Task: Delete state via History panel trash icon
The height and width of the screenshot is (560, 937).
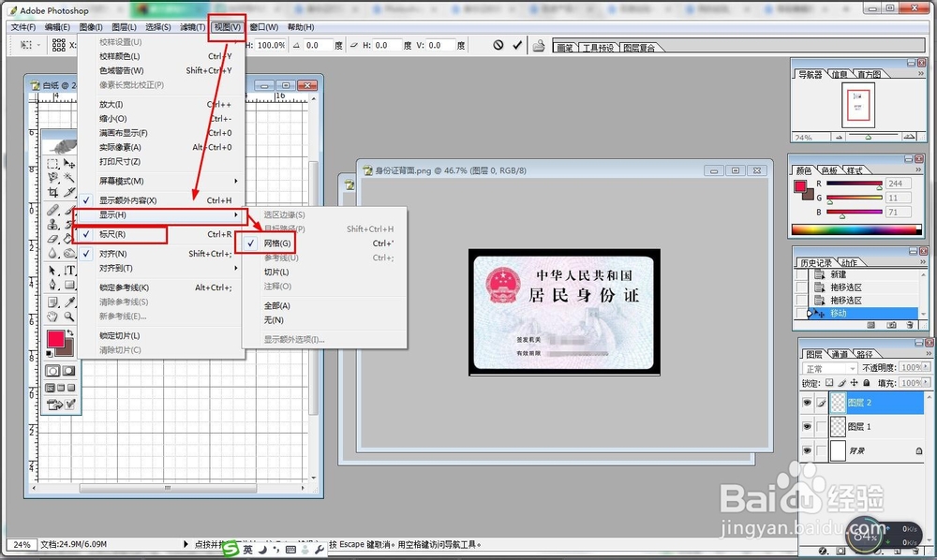Action: coord(910,325)
